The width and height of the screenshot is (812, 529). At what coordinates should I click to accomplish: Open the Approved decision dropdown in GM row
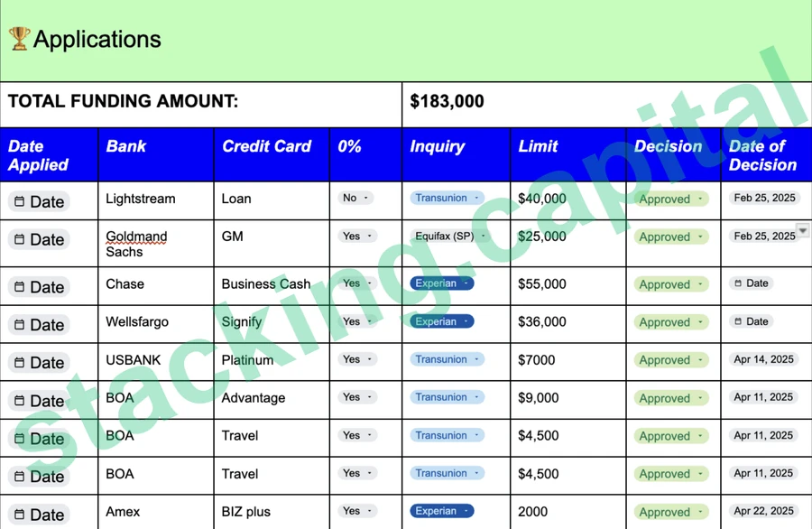point(671,237)
